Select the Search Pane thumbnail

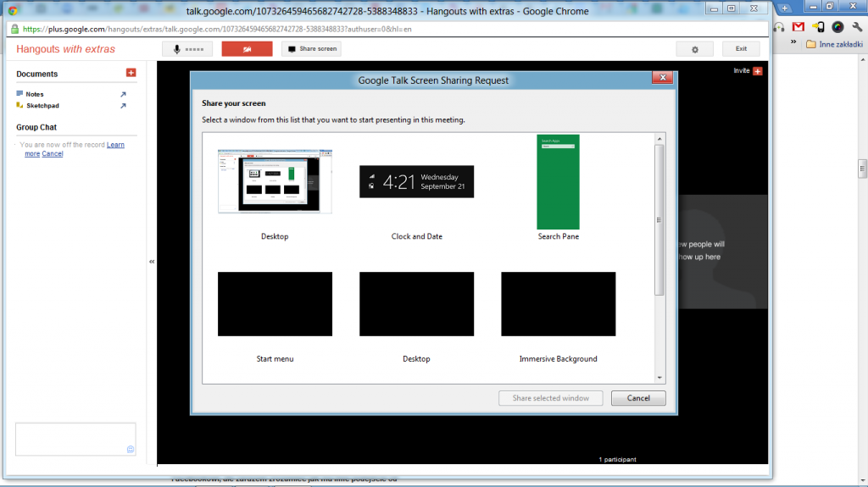pos(558,182)
